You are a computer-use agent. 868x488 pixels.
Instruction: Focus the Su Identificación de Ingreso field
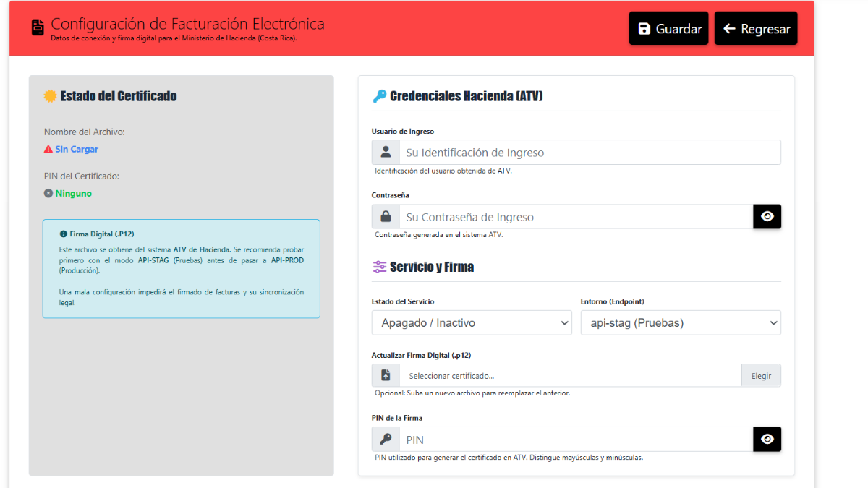[590, 153]
